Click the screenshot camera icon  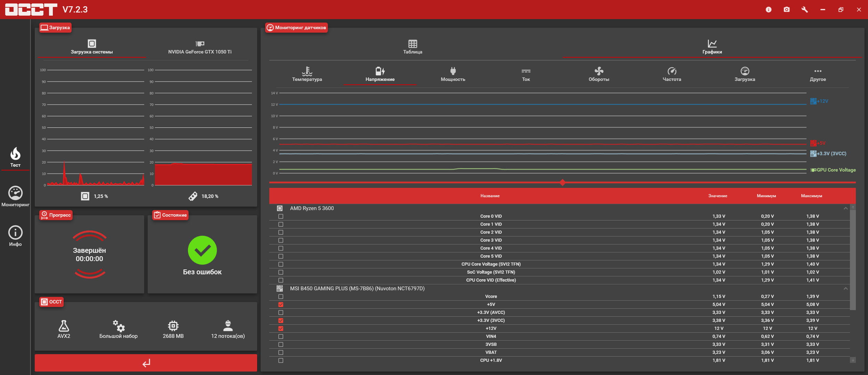(787, 10)
